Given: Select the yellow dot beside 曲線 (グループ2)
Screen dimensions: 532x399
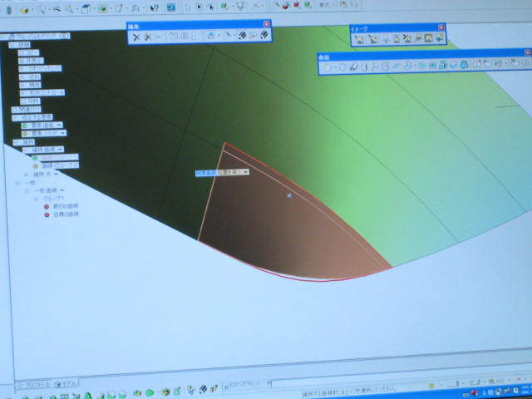Looking at the screenshot, I should coord(36,166).
